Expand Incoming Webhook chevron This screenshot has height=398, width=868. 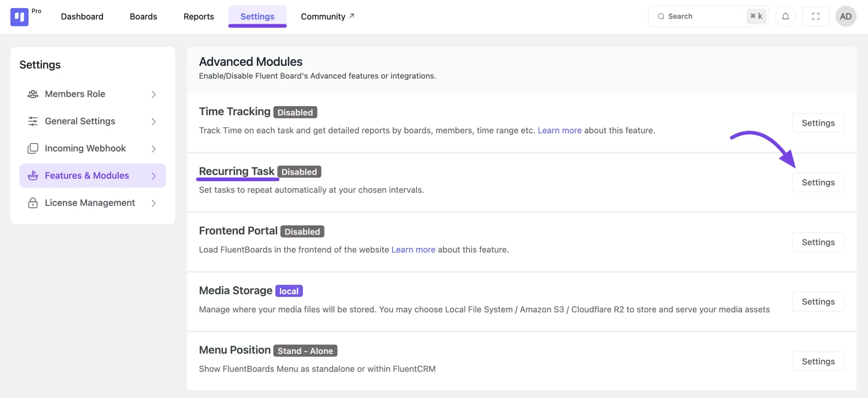point(154,148)
